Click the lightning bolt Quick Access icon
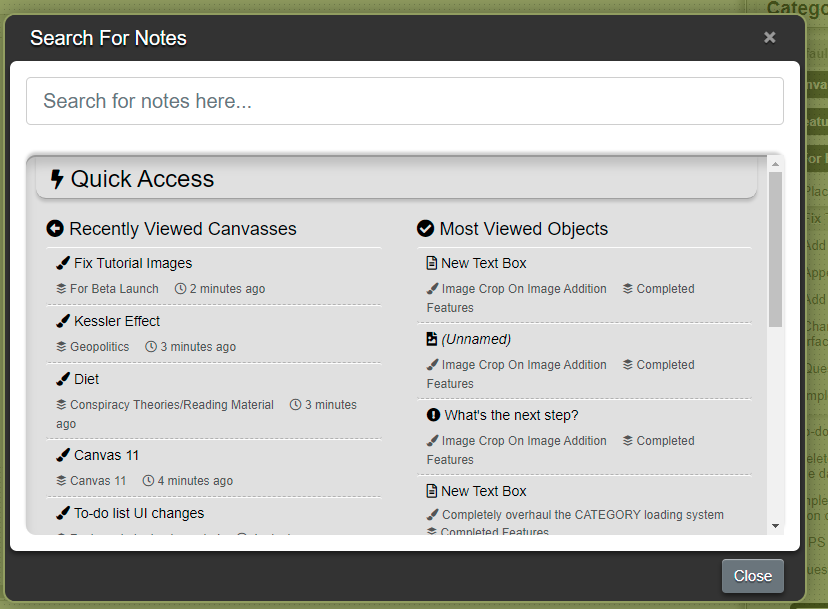828x609 pixels. [x=57, y=179]
